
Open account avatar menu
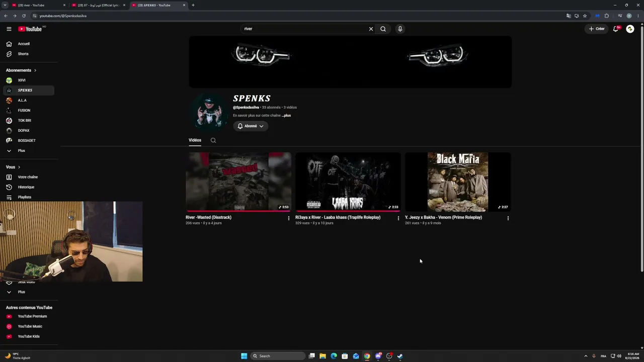pos(630,29)
